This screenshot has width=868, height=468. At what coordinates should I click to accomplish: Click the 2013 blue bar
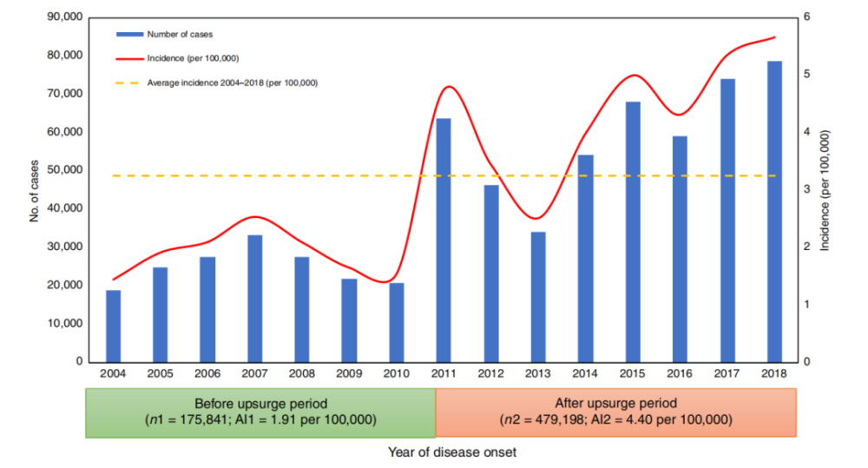tap(538, 297)
